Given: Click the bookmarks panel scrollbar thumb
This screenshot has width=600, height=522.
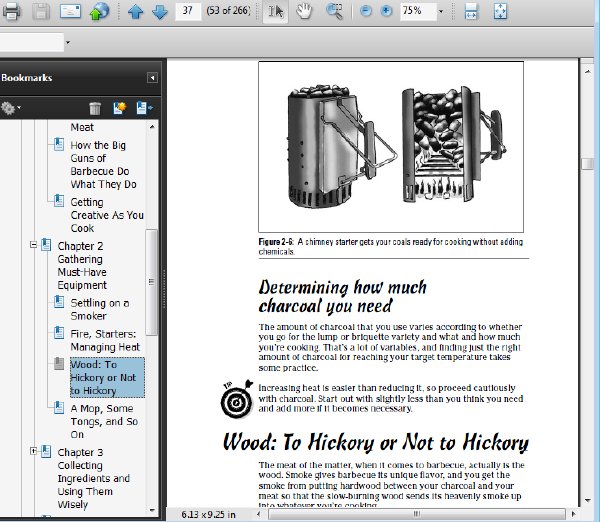Looking at the screenshot, I should tap(152, 282).
